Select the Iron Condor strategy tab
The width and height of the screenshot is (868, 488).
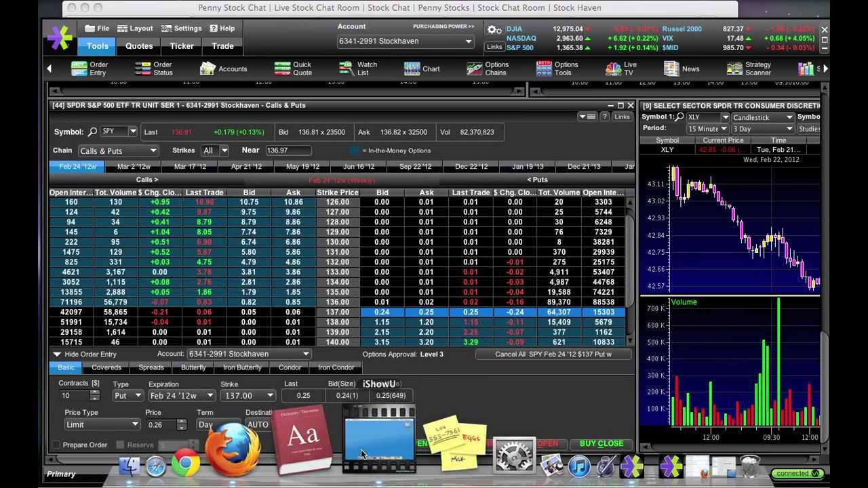pyautogui.click(x=336, y=367)
